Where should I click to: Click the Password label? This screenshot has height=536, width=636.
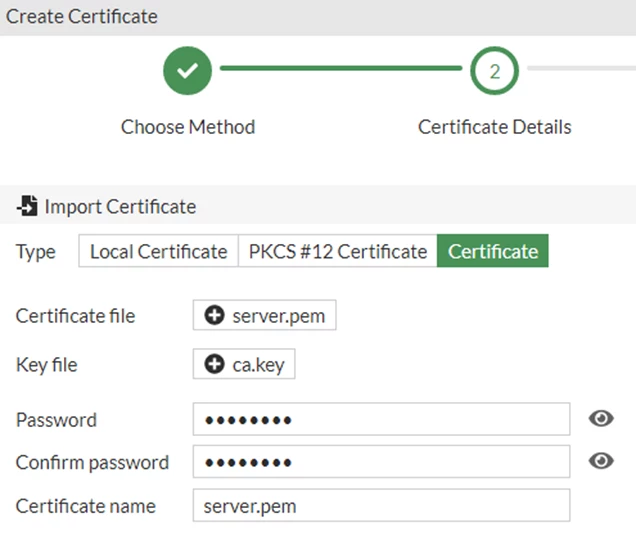click(x=56, y=420)
